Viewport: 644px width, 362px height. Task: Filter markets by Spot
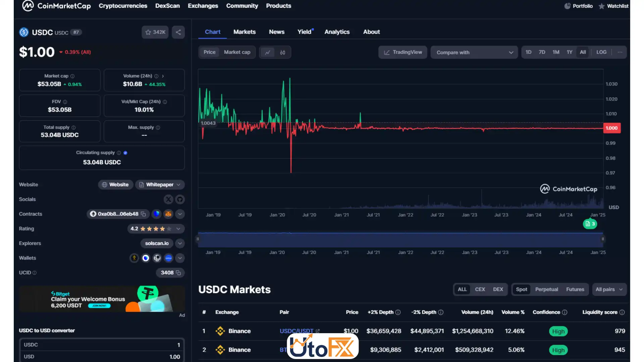point(522,290)
